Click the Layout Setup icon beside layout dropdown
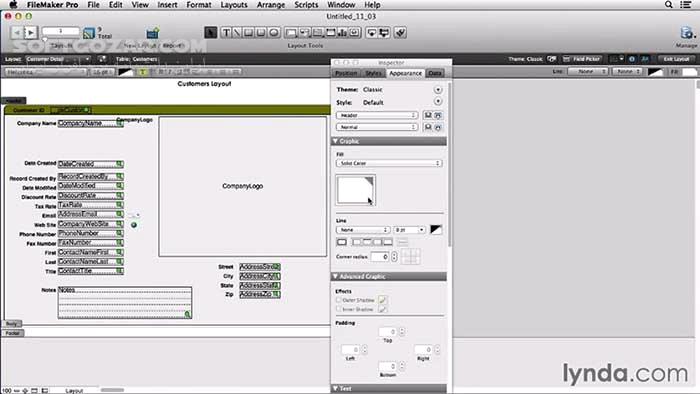 point(102,59)
